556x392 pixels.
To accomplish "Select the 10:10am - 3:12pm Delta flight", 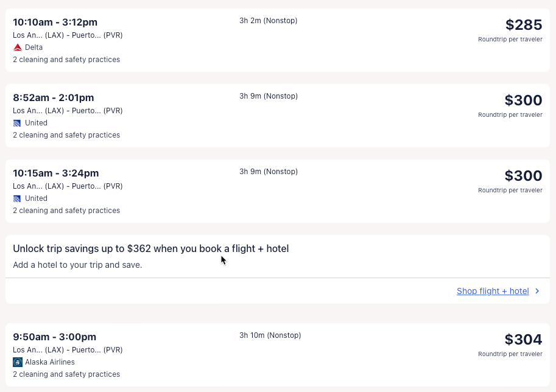I will pyautogui.click(x=55, y=23).
